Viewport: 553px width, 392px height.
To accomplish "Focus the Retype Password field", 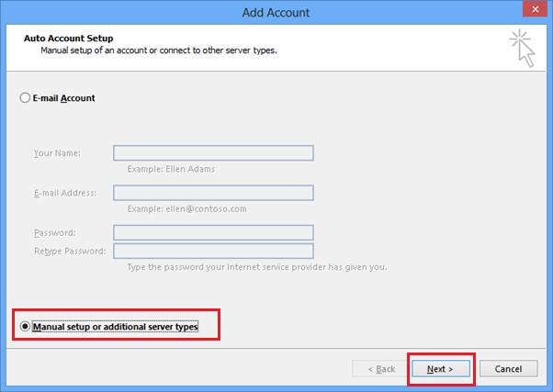I will (213, 251).
